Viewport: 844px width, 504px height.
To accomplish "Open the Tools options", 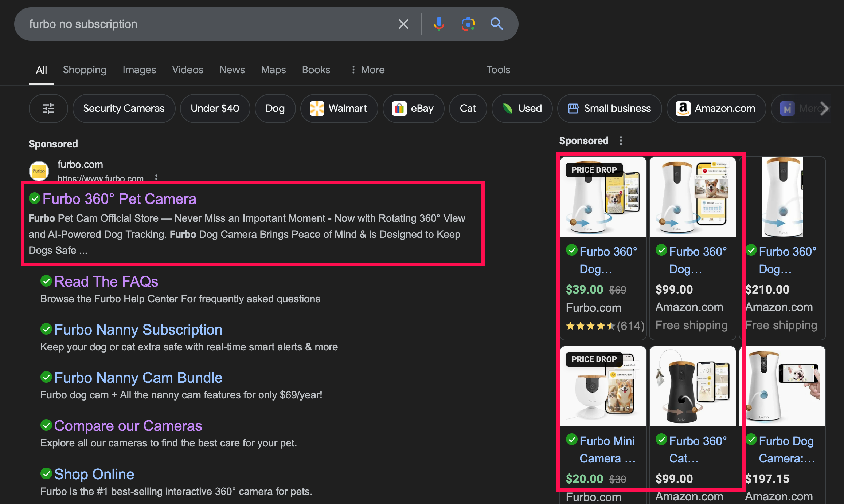I will point(498,70).
